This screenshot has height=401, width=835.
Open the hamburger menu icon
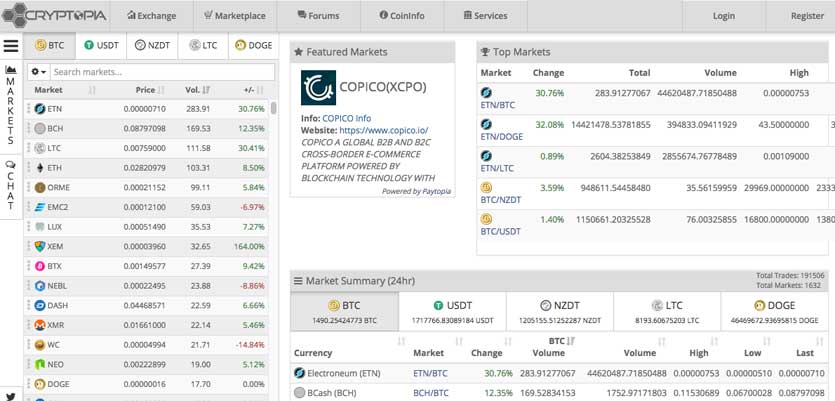[11, 46]
